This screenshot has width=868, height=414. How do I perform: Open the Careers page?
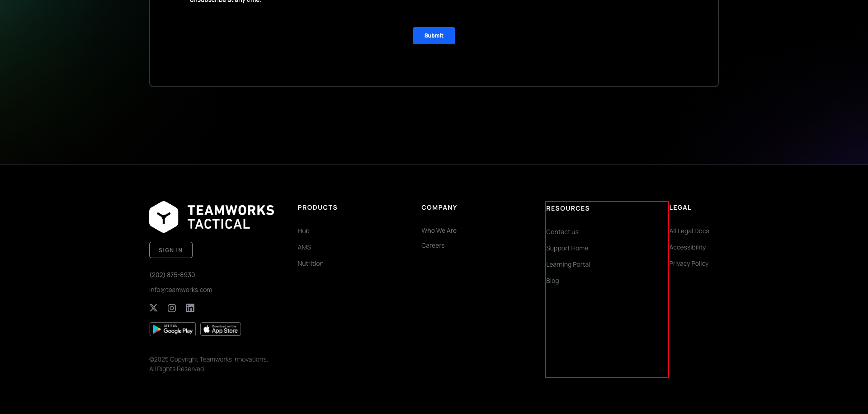click(433, 245)
